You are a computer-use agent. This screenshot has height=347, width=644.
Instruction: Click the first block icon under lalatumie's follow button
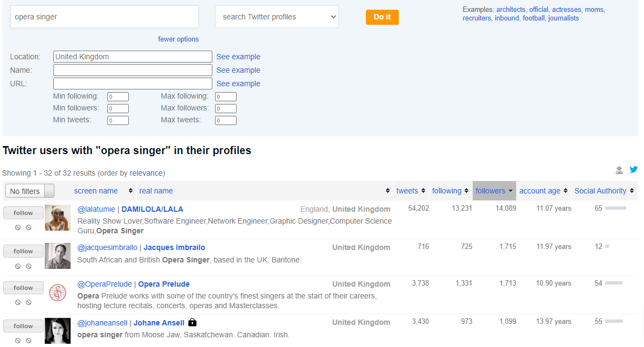pyautogui.click(x=18, y=227)
